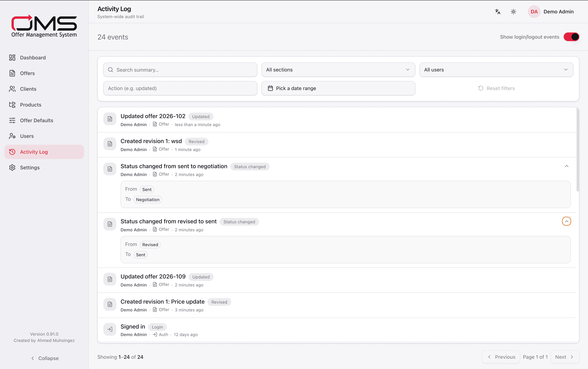Click the calendar icon in the date range field

[270, 88]
